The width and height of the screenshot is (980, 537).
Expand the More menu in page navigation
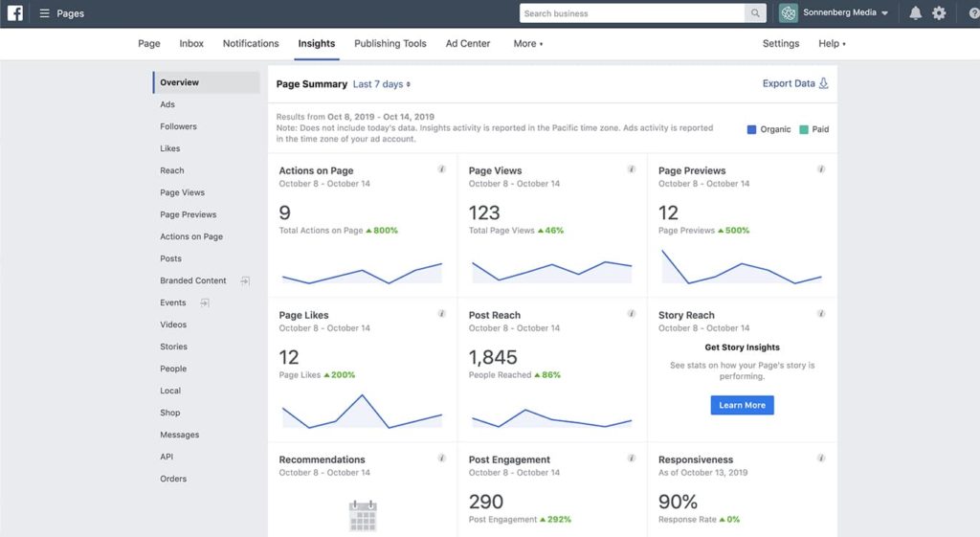click(528, 43)
